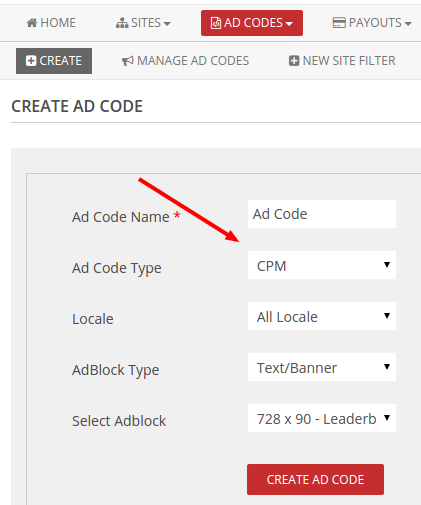
Task: Click the Payouts credit card icon
Action: (339, 23)
